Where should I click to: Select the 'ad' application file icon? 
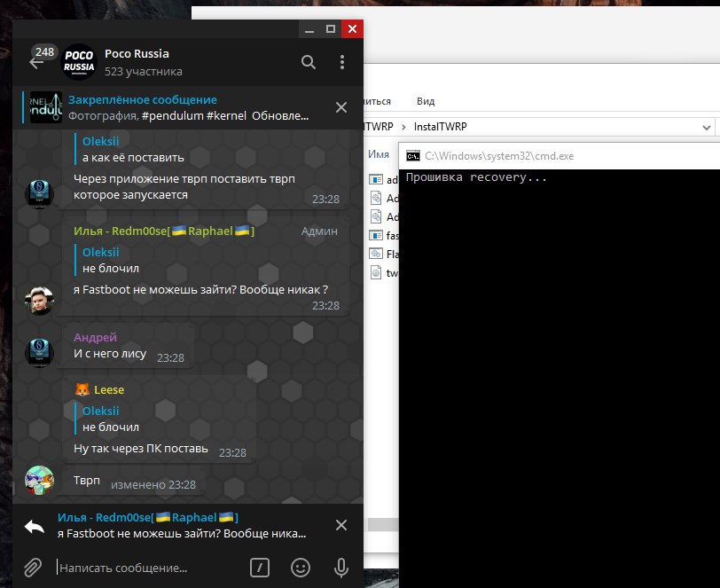[376, 179]
